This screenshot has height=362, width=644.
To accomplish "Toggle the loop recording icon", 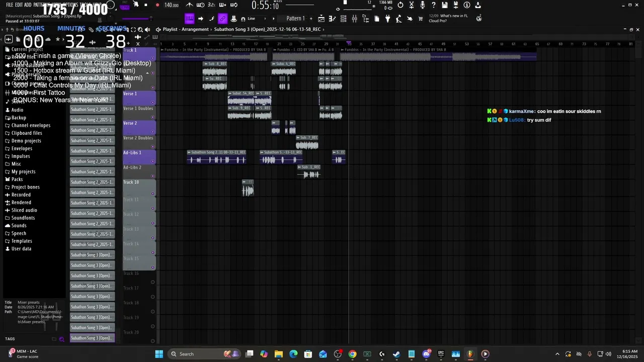I will point(233,5).
